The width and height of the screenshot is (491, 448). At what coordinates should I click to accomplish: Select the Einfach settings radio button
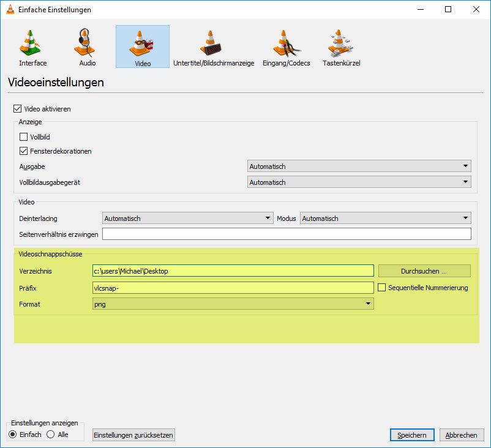pos(12,435)
